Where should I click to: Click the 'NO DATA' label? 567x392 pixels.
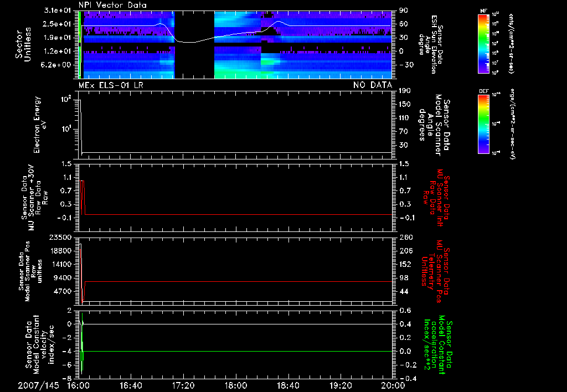coord(373,85)
